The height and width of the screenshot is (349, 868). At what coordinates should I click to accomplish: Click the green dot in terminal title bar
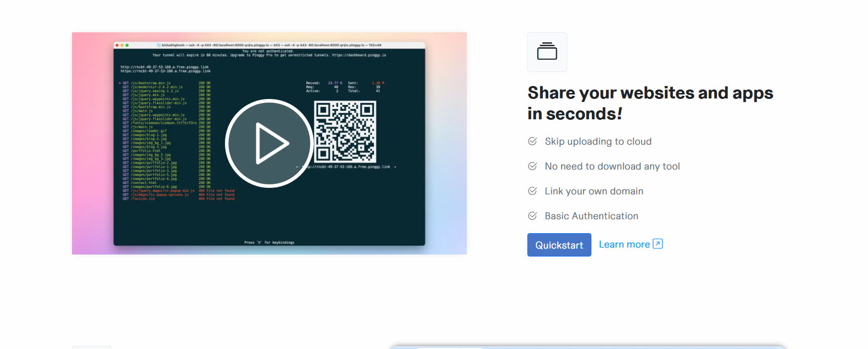127,45
